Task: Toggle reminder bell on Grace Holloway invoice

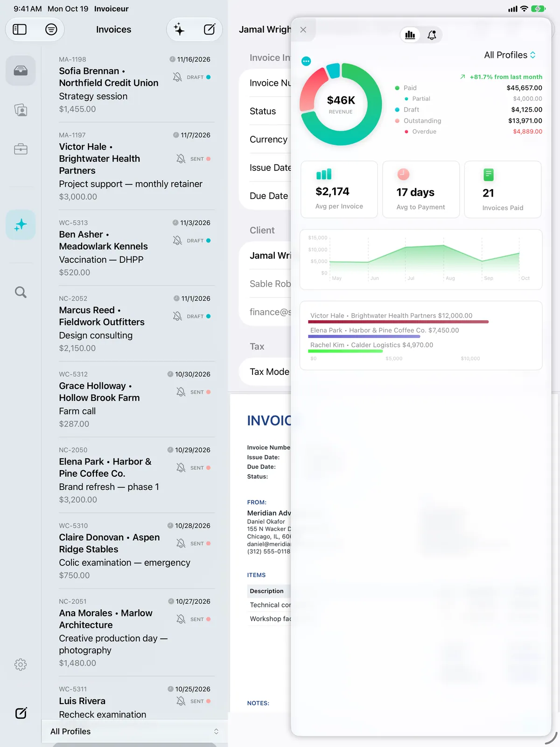Action: (181, 392)
